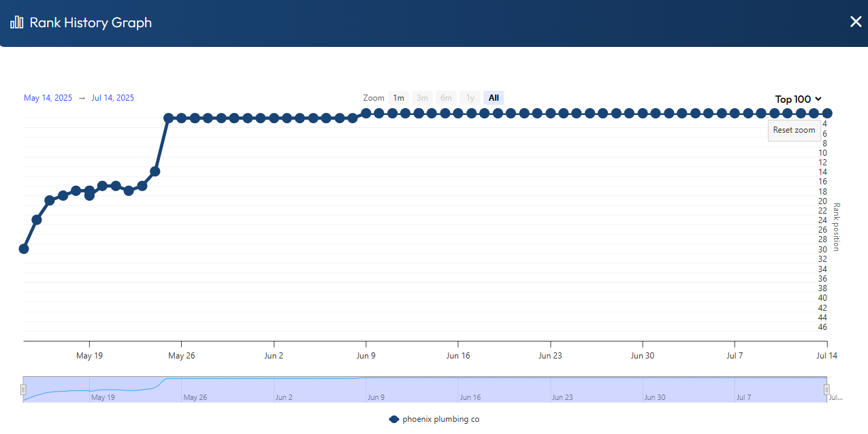Click the May 14, 2025 start date
This screenshot has width=868, height=434.
coord(48,98)
